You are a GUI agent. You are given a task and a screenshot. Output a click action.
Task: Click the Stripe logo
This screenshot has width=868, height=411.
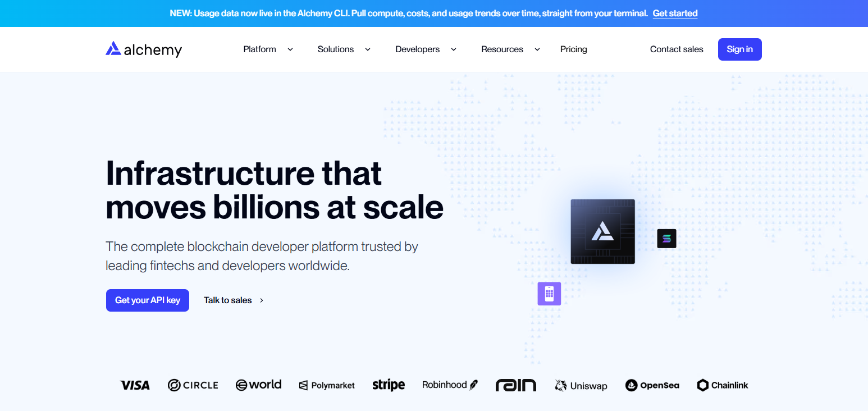pos(389,385)
